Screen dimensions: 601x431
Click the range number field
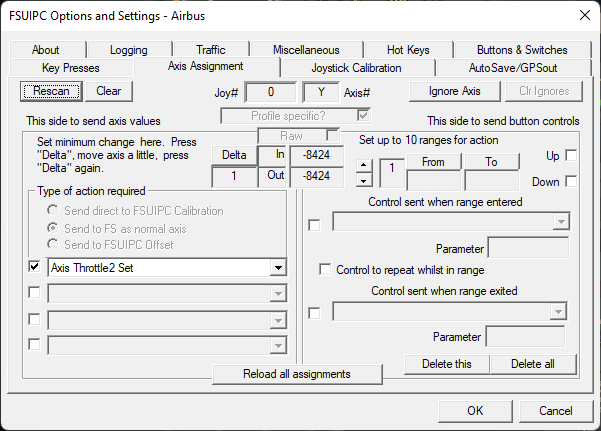click(x=392, y=173)
